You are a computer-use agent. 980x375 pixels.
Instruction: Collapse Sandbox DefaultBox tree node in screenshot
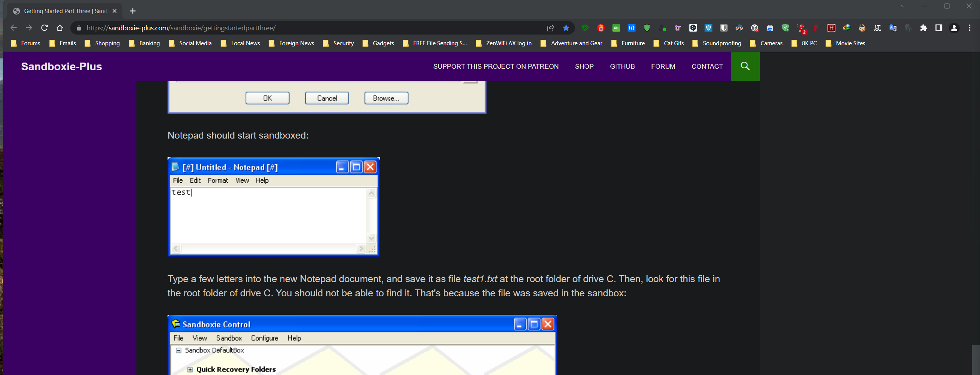(179, 350)
